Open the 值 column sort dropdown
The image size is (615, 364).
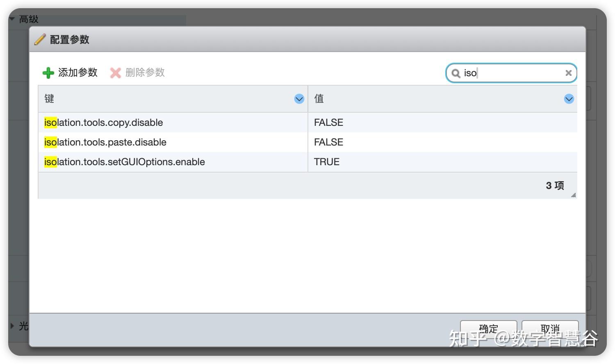(568, 99)
